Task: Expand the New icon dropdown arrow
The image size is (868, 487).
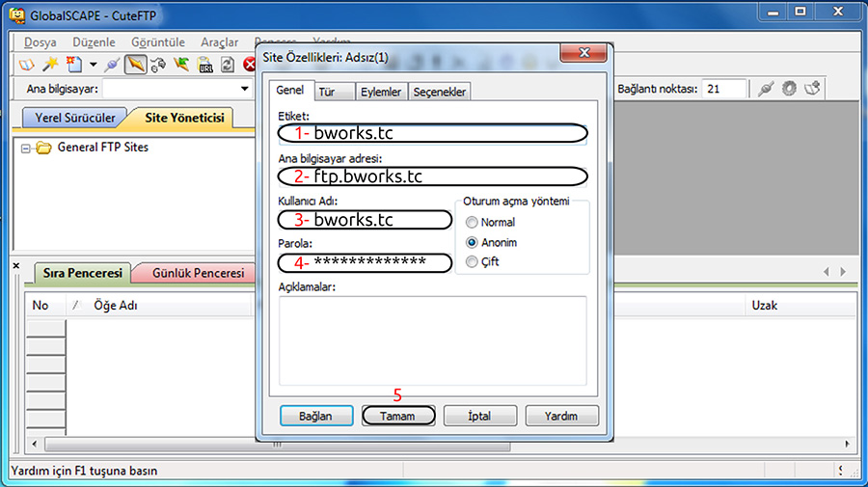Action: click(93, 65)
